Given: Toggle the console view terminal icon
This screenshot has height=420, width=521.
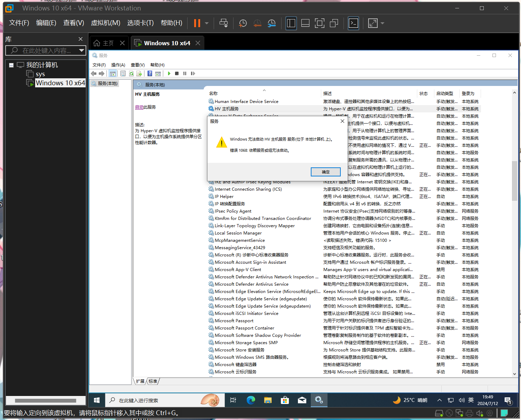Looking at the screenshot, I should pos(353,23).
